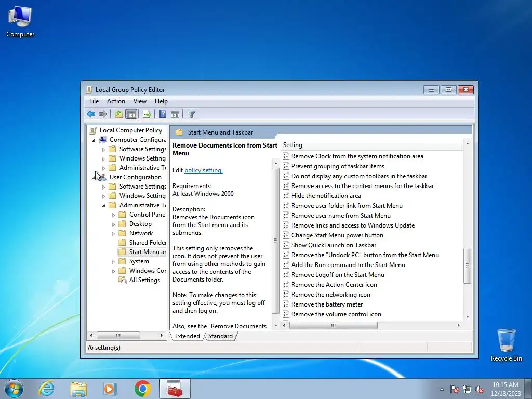Select Windows Components folder in tree
This screenshot has height=399, width=532.
click(148, 270)
